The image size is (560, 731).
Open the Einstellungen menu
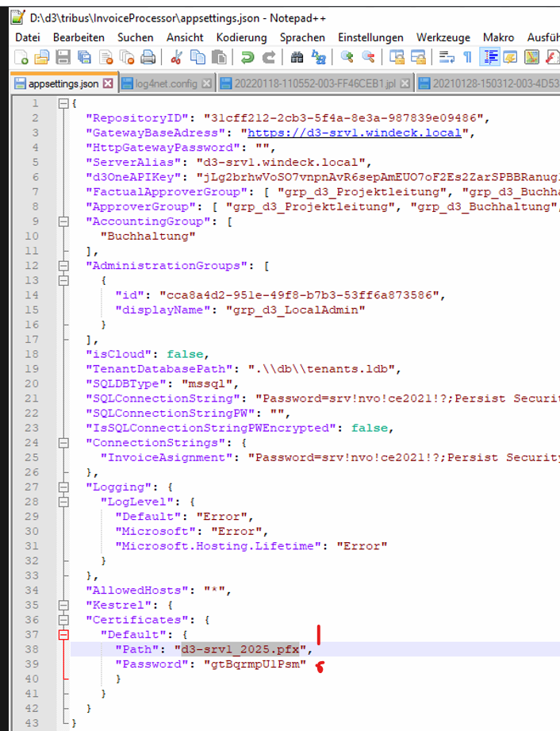370,37
